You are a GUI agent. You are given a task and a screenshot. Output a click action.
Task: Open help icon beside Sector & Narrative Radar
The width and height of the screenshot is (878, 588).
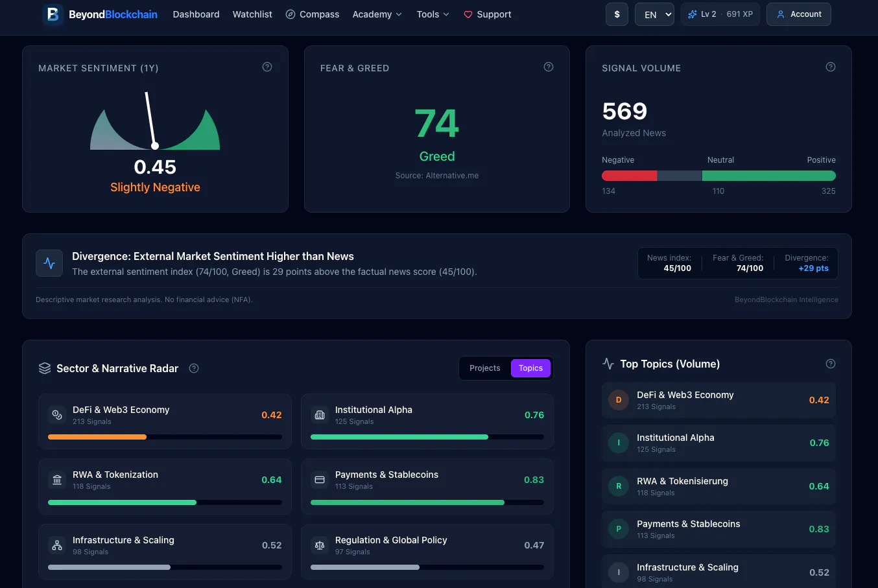coord(194,368)
